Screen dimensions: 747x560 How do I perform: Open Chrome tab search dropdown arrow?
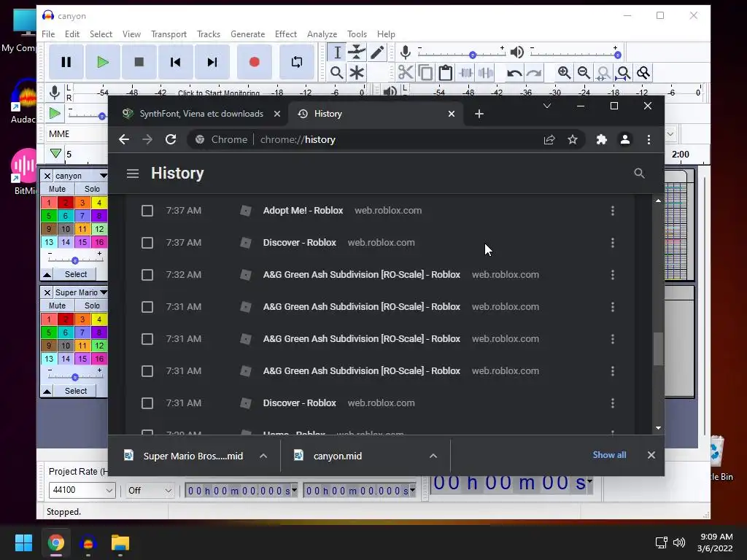pos(547,106)
